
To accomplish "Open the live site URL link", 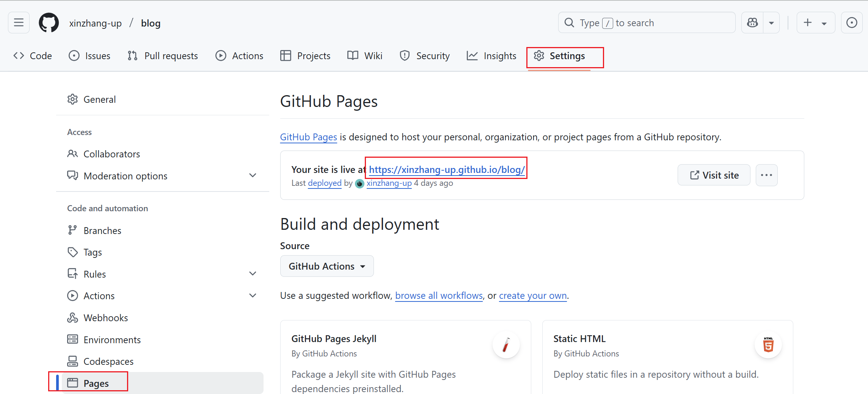I will pyautogui.click(x=447, y=170).
